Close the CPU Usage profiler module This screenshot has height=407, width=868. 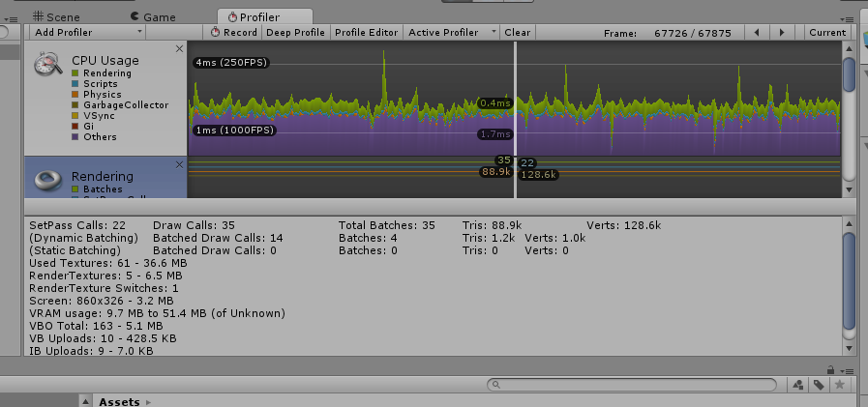pyautogui.click(x=179, y=48)
